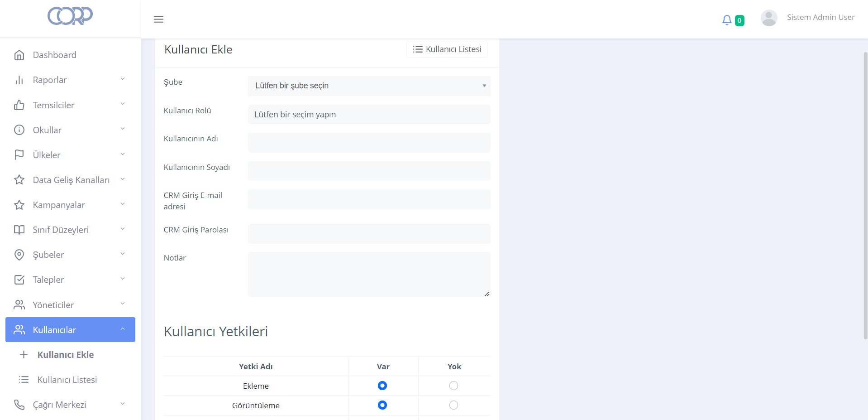Image resolution: width=868 pixels, height=420 pixels.
Task: Open the Kullanıcı Rolü selection field
Action: (369, 115)
